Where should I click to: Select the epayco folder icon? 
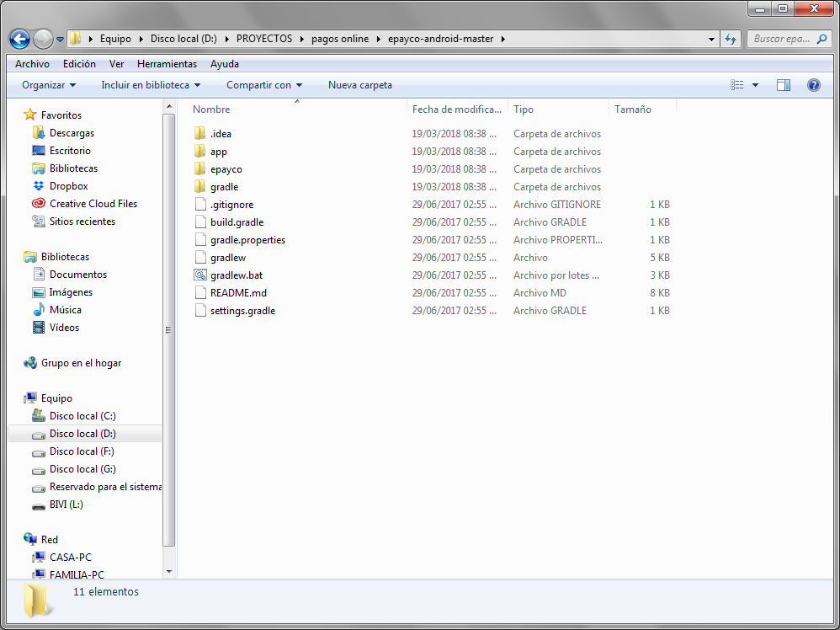[199, 169]
